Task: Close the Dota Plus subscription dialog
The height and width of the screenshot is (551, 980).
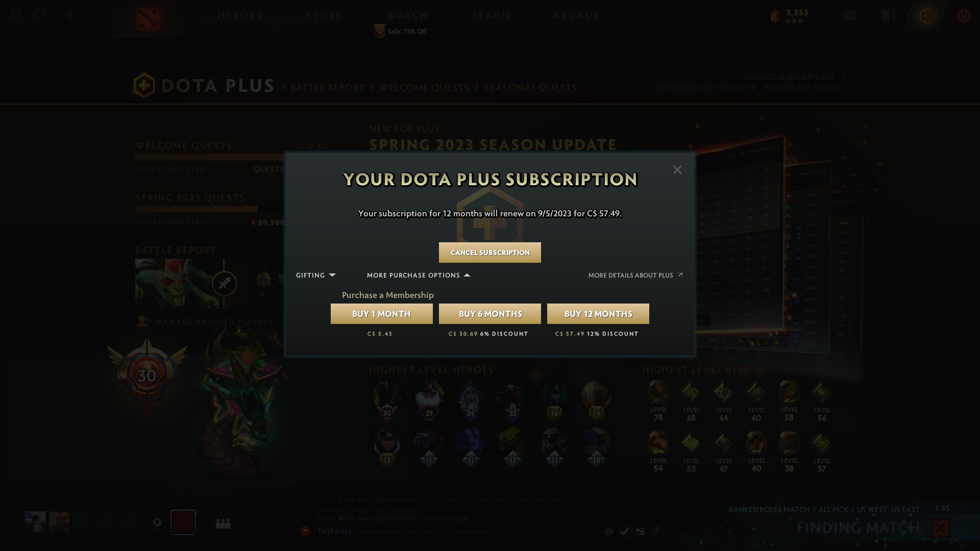Action: pyautogui.click(x=677, y=170)
